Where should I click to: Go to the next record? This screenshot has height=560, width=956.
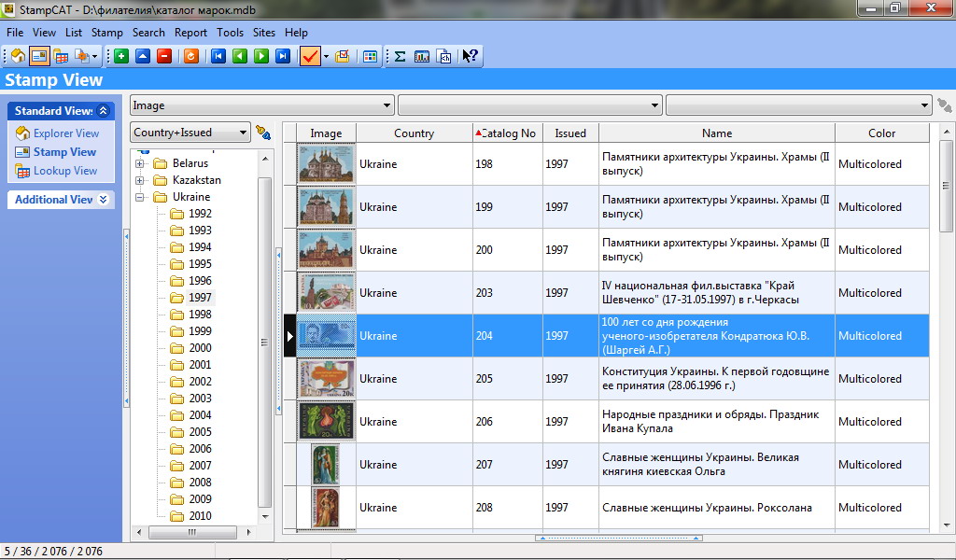click(x=261, y=56)
